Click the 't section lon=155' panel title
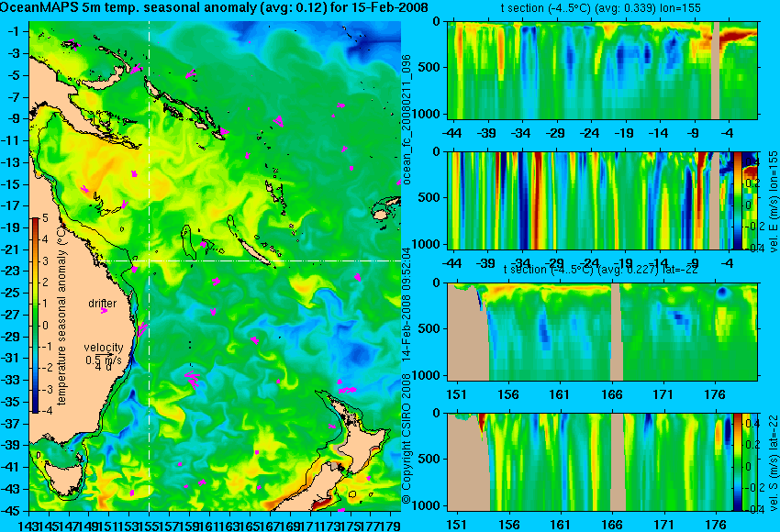This screenshot has height=532, width=780. tap(600, 8)
